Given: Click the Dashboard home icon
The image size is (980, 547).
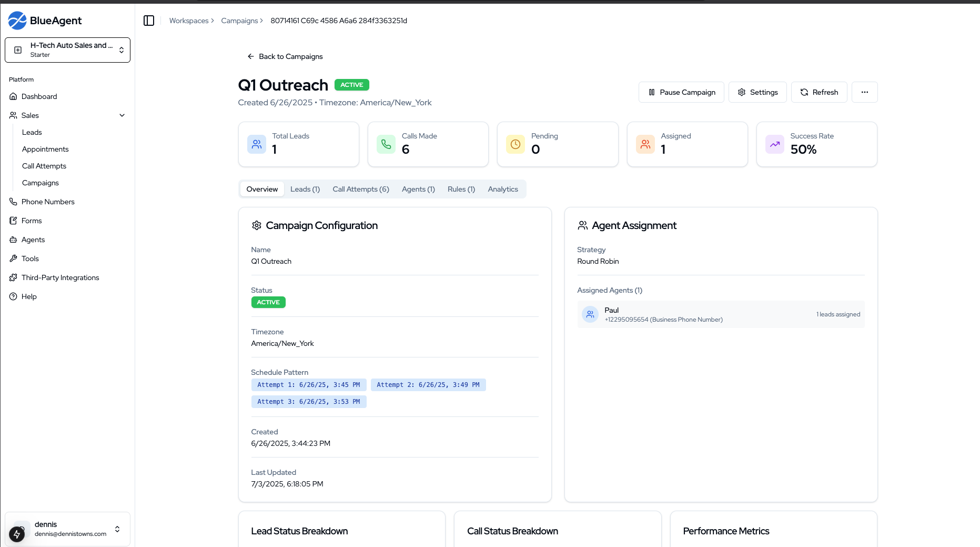Looking at the screenshot, I should (x=13, y=96).
